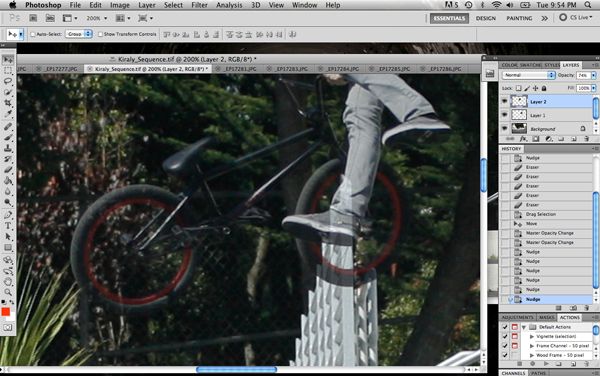Viewport: 600px width, 376px height.
Task: Switch to the _EP17281.JPG document tab
Action: (240, 69)
